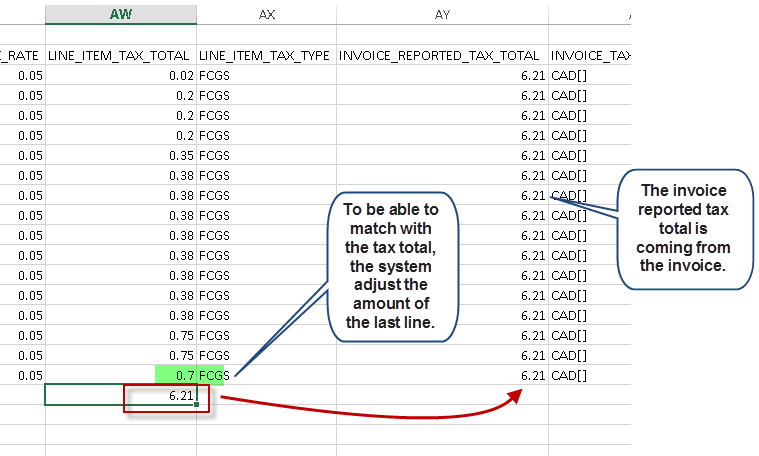Click the LINE_ITEM_TAX_TYPE header cell
Viewport: 759px width, 456px height.
coord(266,56)
